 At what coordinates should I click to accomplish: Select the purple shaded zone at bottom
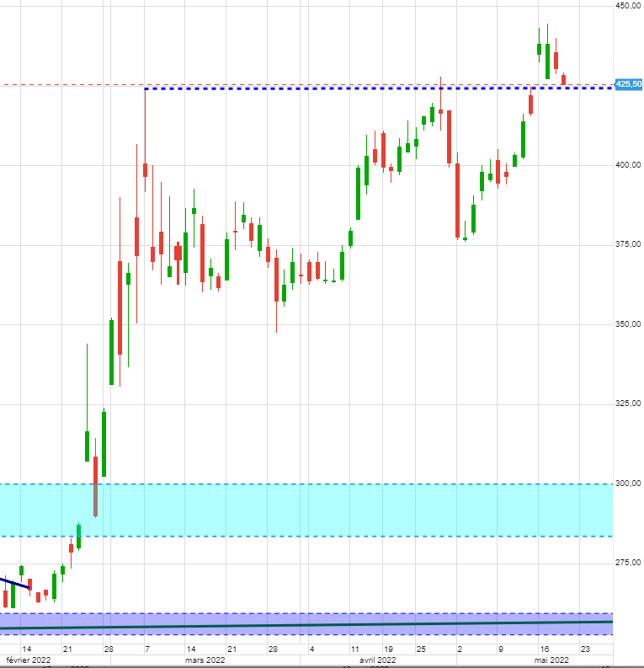tap(337, 617)
